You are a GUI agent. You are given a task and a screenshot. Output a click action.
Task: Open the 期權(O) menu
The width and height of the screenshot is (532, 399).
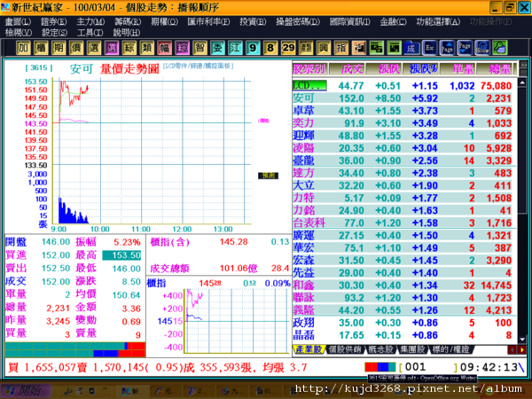coord(164,21)
